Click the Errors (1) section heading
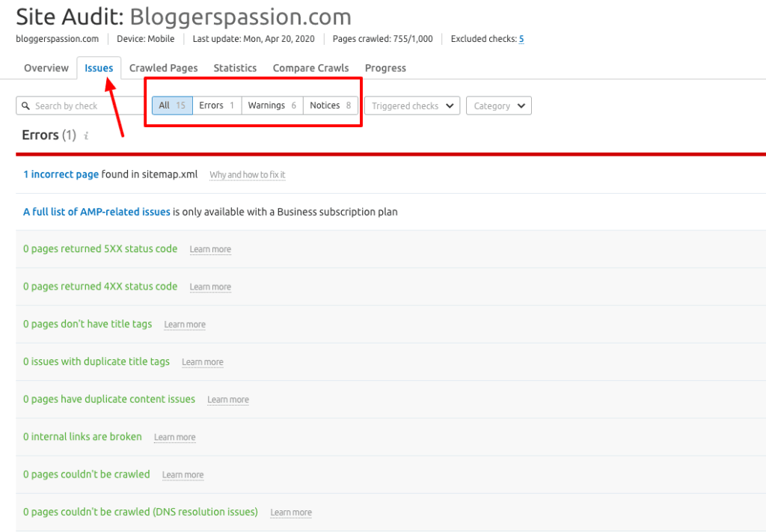The width and height of the screenshot is (766, 532). click(x=49, y=135)
